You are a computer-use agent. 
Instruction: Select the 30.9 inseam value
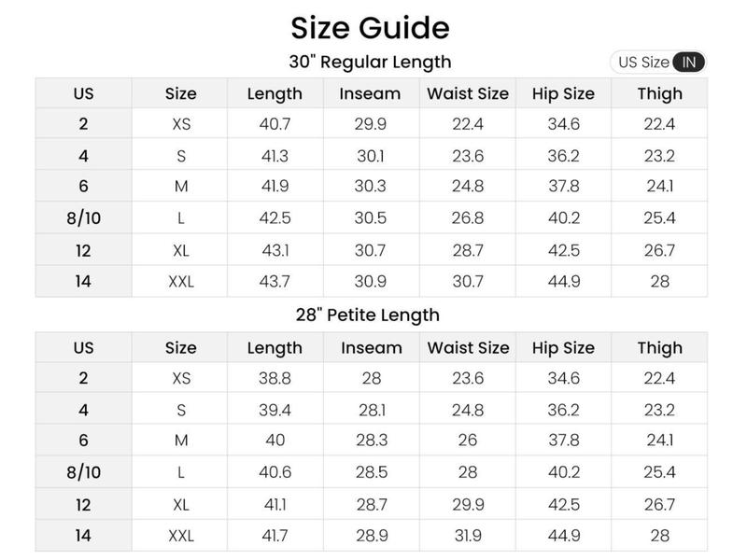[371, 282]
